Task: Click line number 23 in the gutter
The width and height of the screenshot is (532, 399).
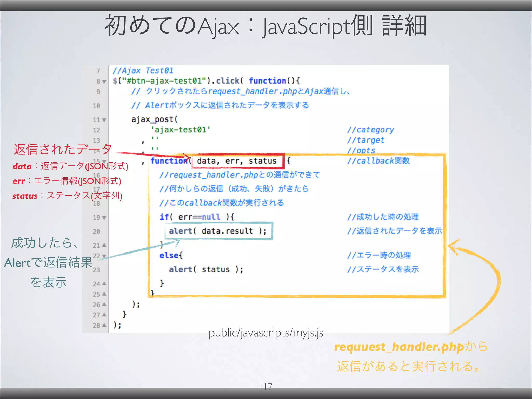Action: [96, 270]
